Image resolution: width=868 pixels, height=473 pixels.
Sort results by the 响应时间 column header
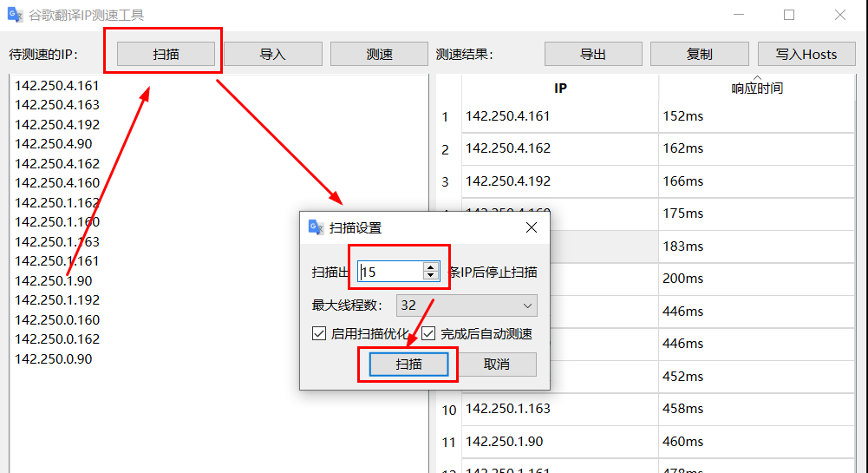757,88
